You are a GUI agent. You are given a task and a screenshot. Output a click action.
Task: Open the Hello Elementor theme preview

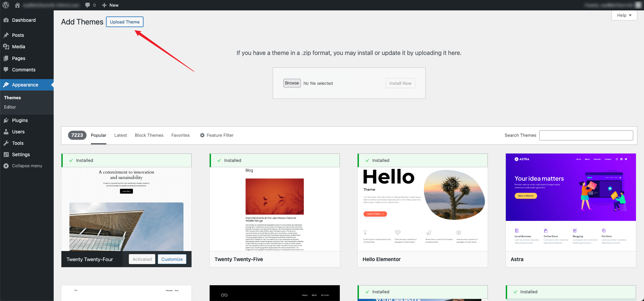(423, 209)
